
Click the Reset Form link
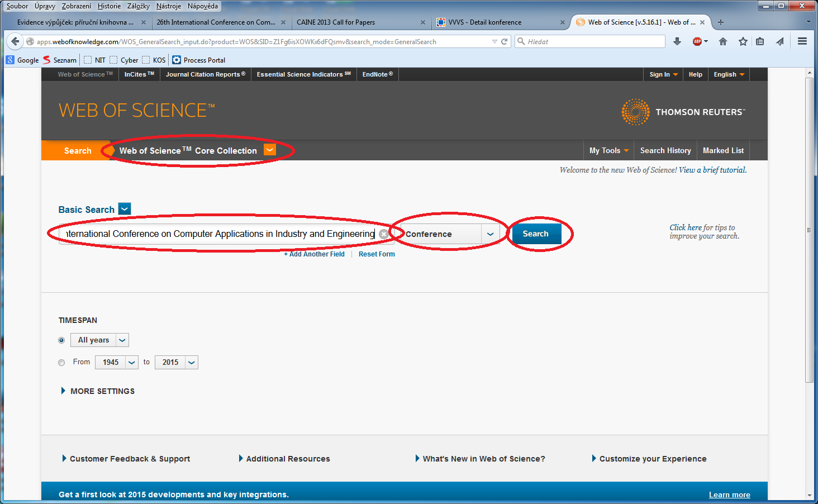(377, 254)
